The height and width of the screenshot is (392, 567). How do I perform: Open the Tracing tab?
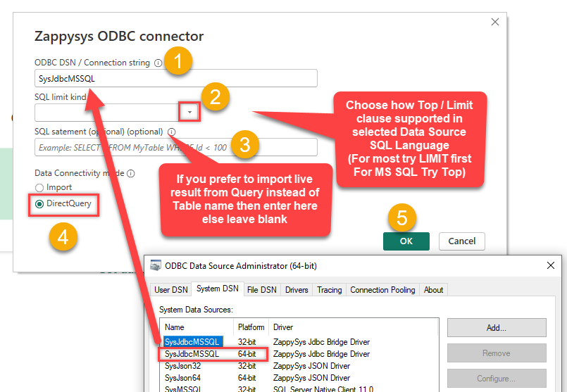tap(330, 290)
